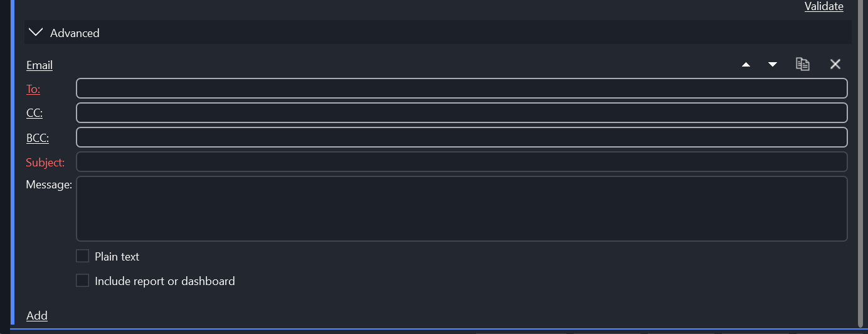The image size is (868, 334).
Task: Focus the To address input field
Action: 462,89
